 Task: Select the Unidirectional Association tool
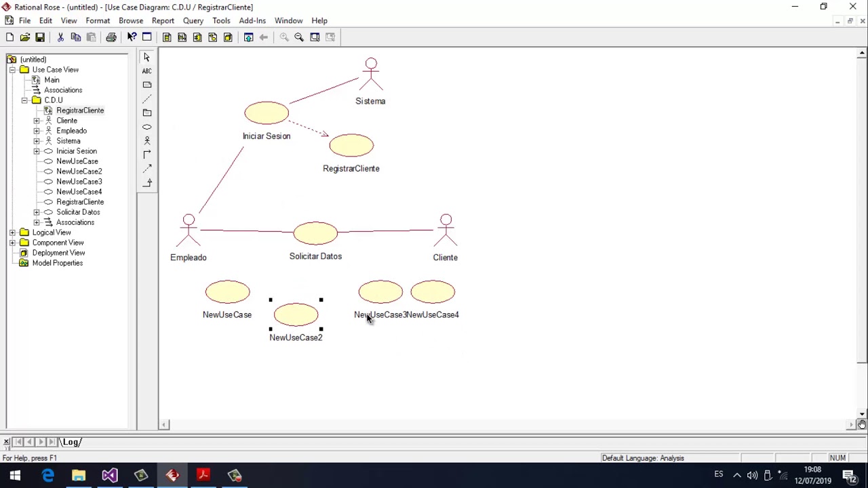[x=147, y=155]
